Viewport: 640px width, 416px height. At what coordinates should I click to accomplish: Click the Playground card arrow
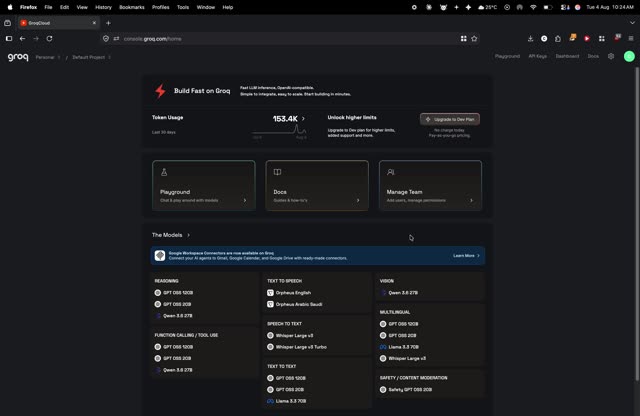(x=245, y=200)
